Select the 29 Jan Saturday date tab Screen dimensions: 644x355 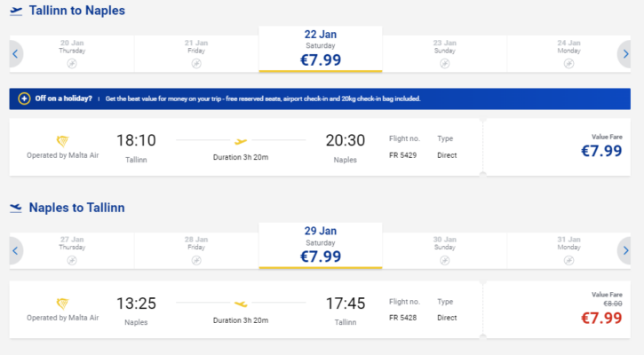click(x=321, y=246)
